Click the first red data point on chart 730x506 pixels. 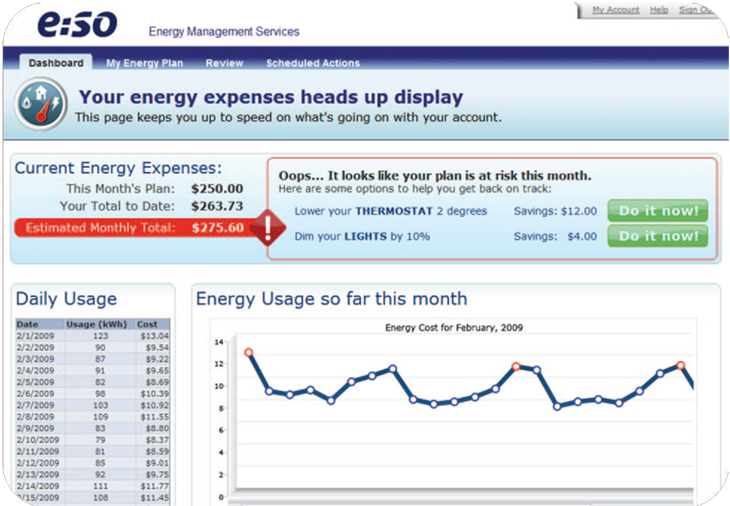click(249, 352)
